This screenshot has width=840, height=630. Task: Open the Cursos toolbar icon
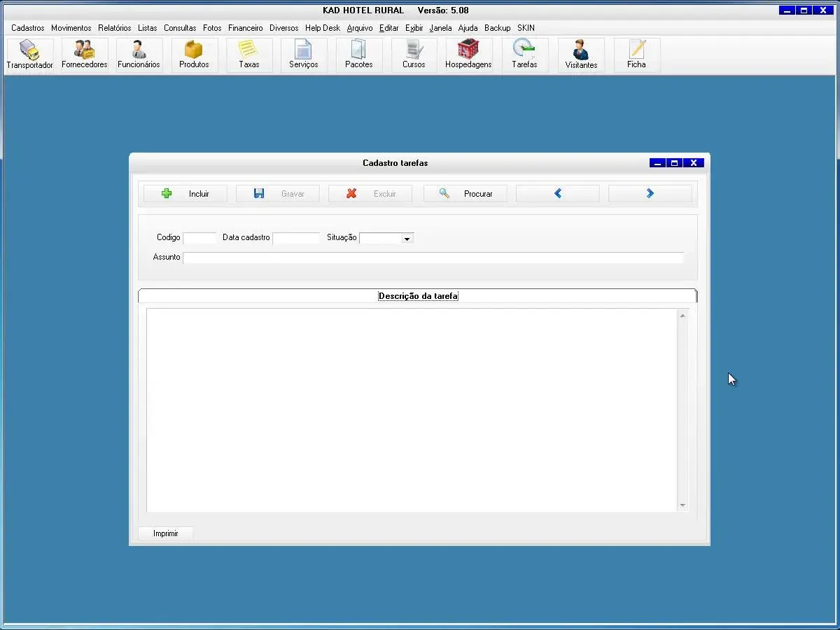tap(414, 55)
